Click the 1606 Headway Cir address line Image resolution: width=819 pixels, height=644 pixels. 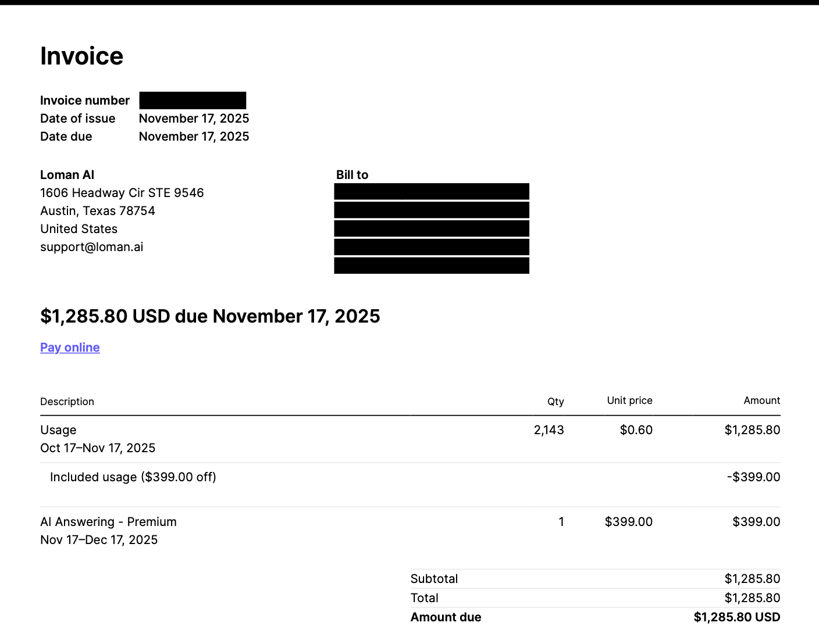coord(122,193)
